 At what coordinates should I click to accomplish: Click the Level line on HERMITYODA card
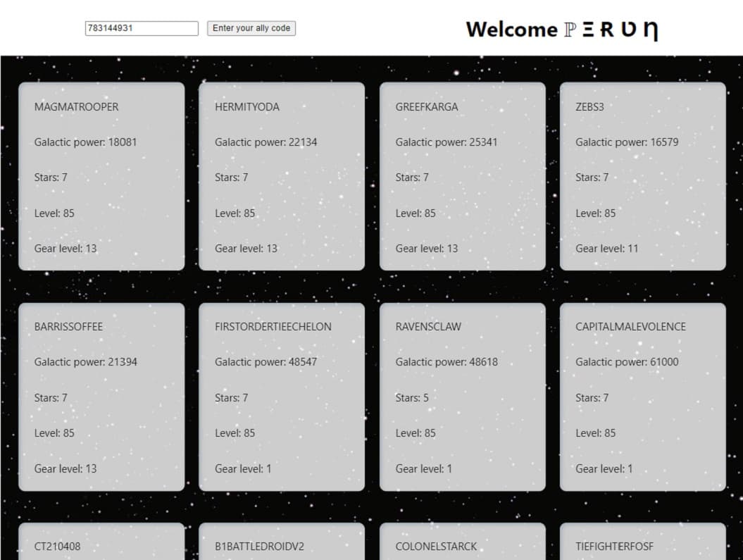(235, 213)
